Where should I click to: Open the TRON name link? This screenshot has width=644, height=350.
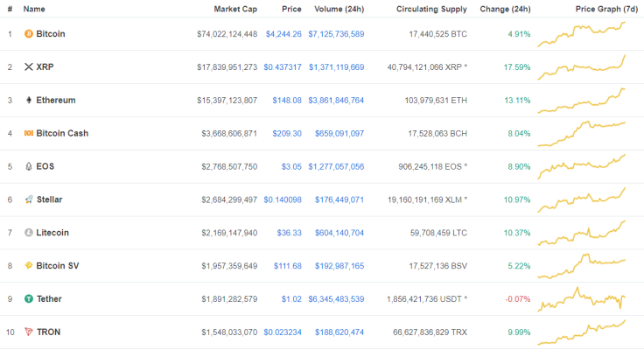48,332
